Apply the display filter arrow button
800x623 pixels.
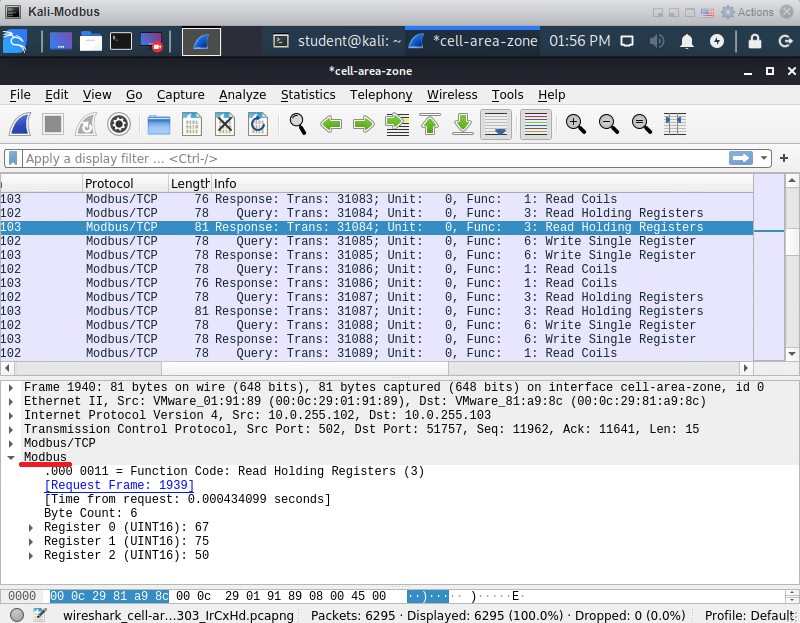(741, 158)
